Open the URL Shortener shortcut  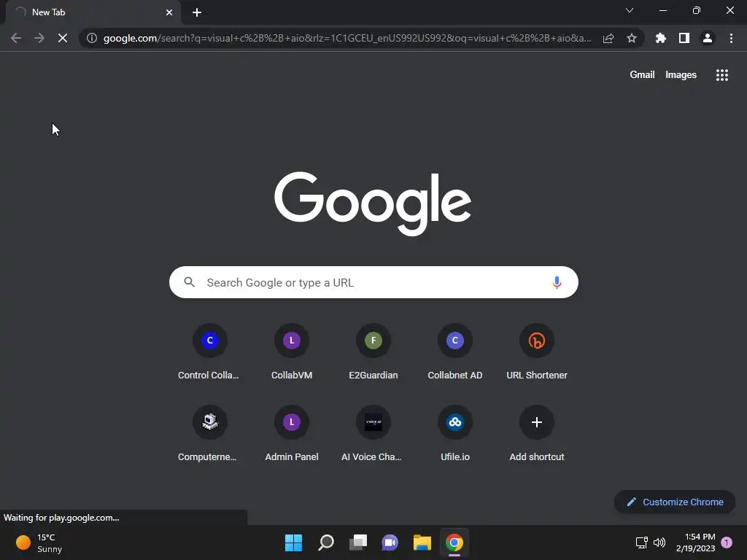coord(537,352)
